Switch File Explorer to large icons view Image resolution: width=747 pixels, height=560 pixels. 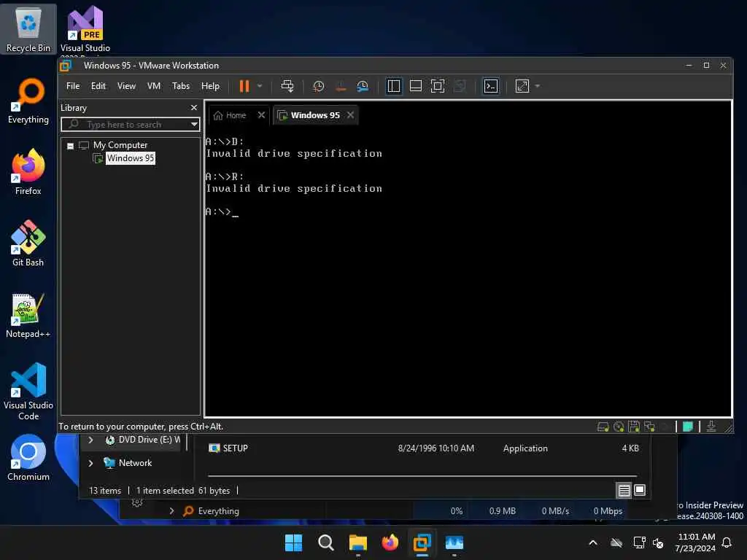coord(640,490)
